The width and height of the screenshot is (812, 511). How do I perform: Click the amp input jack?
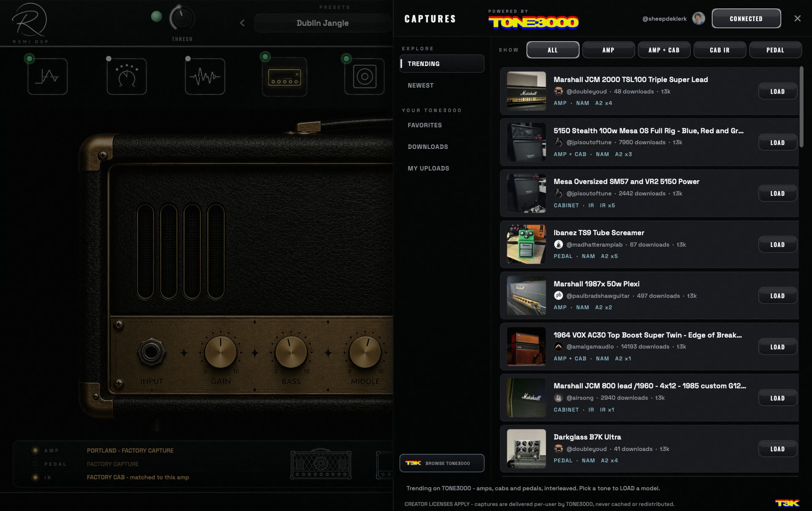coord(151,352)
